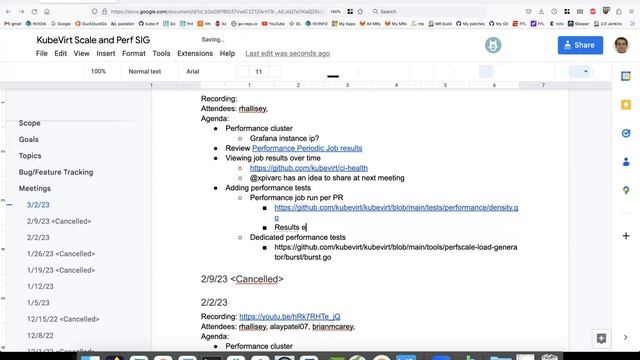Click the speech bubble plus floating button
The width and height of the screenshot is (640, 360).
tap(601, 338)
